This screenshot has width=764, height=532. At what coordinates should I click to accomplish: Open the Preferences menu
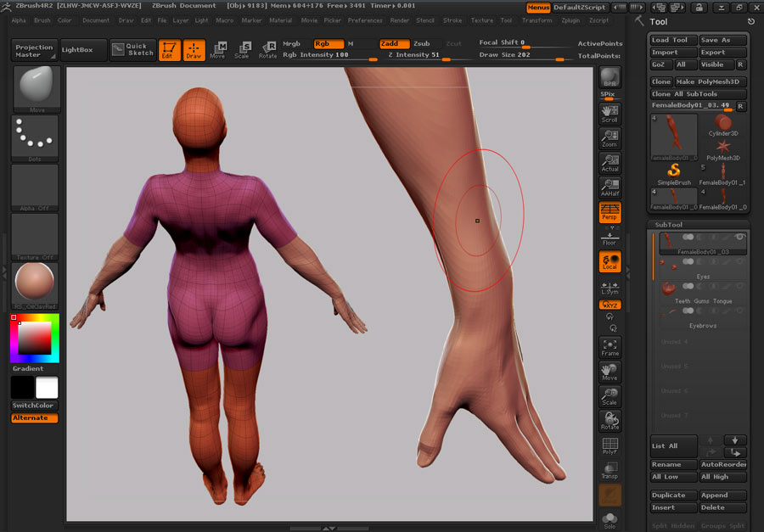coord(365,20)
